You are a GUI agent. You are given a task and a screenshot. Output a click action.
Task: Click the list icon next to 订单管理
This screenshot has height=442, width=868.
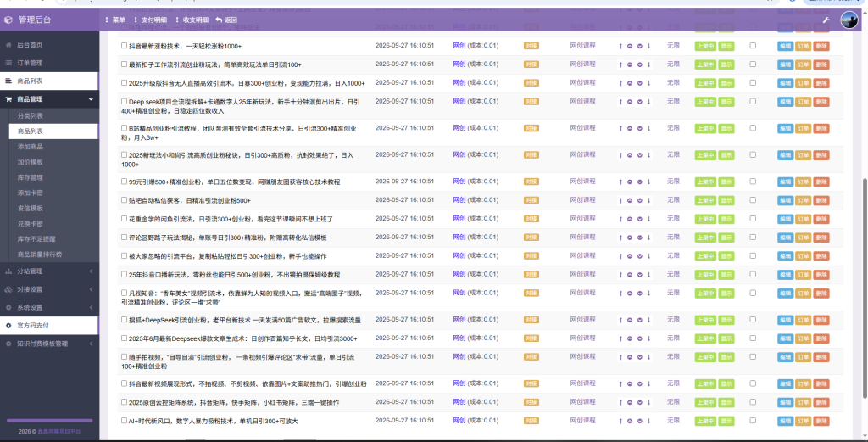pos(8,63)
